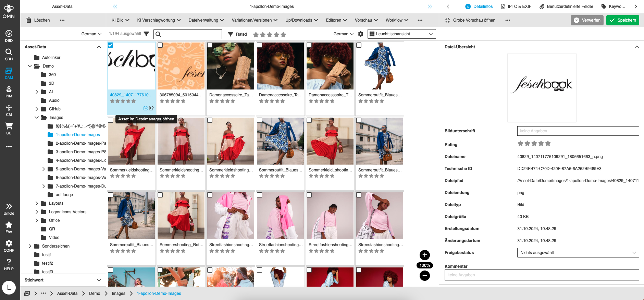
Task: Uncheck the selected feschbook logo asset
Action: click(x=111, y=45)
